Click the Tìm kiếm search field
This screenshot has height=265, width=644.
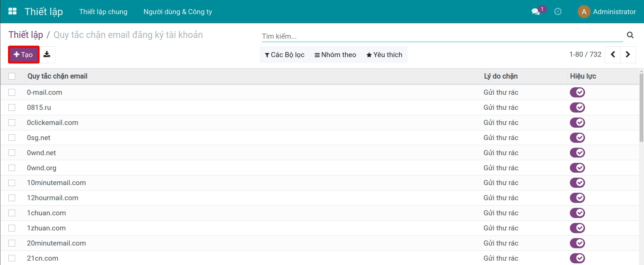[442, 36]
